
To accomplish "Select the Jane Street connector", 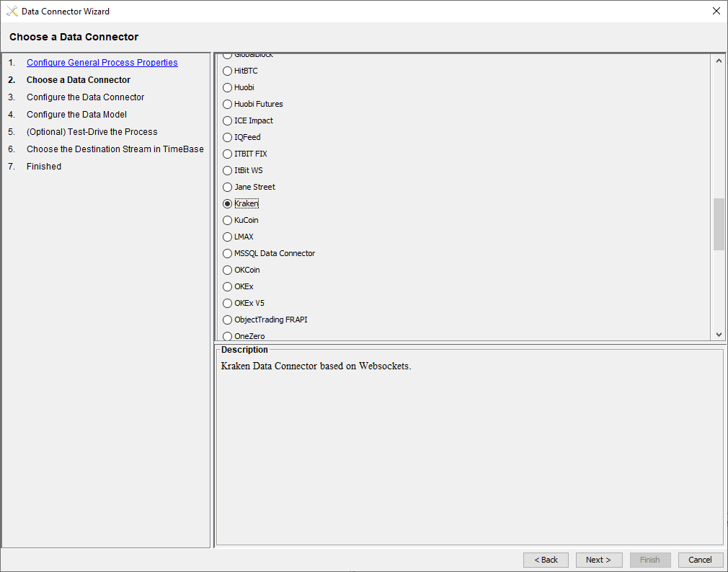I will click(x=228, y=187).
